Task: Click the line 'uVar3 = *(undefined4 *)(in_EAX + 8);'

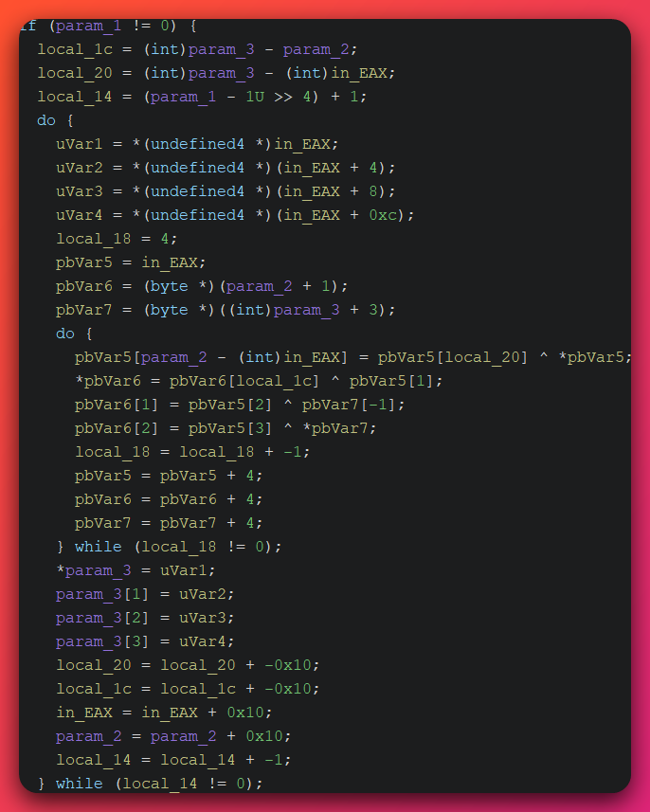Action: (226, 191)
